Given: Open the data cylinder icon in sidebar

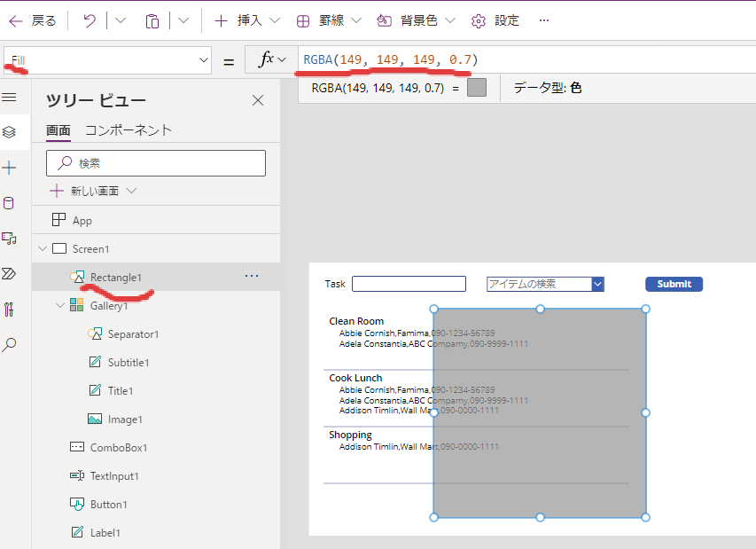Looking at the screenshot, I should click(10, 203).
